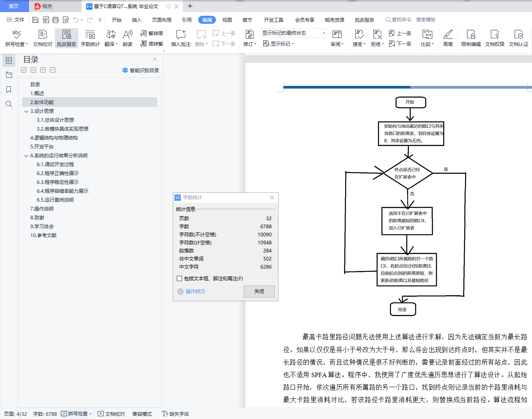Image resolution: width=532 pixels, height=419 pixels.
Task: Open 文档权限 document permissions
Action: pyautogui.click(x=495, y=38)
